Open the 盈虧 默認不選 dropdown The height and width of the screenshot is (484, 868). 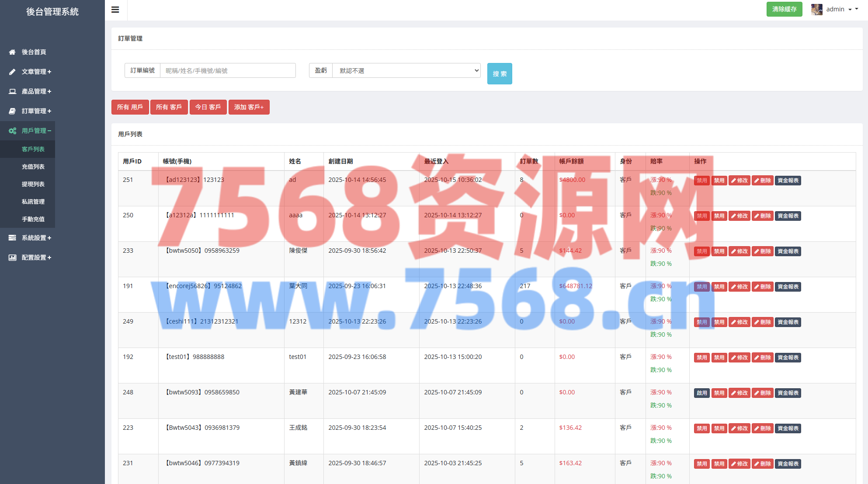406,70
